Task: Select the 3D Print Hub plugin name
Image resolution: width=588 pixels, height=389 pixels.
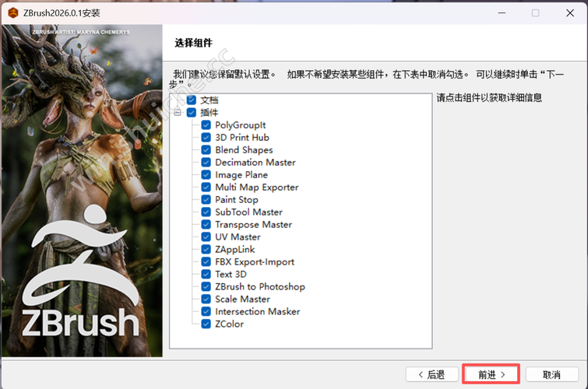Action: pos(242,138)
